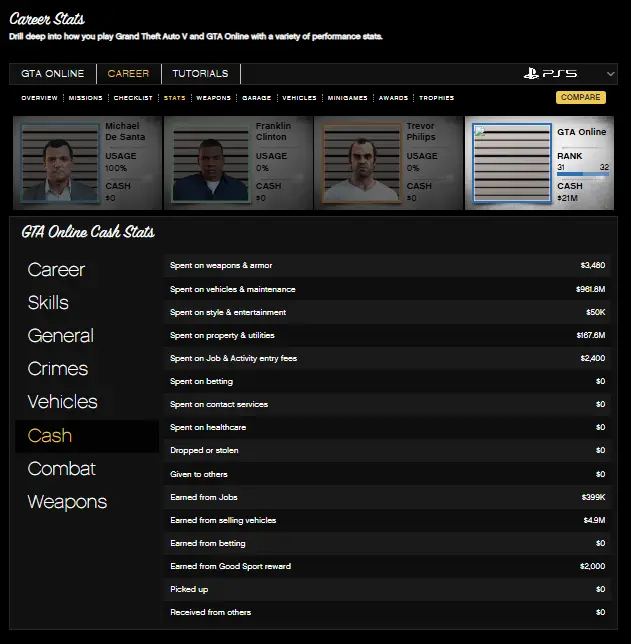The height and width of the screenshot is (644, 631).
Task: Open the Minigames subsection
Action: pos(349,98)
